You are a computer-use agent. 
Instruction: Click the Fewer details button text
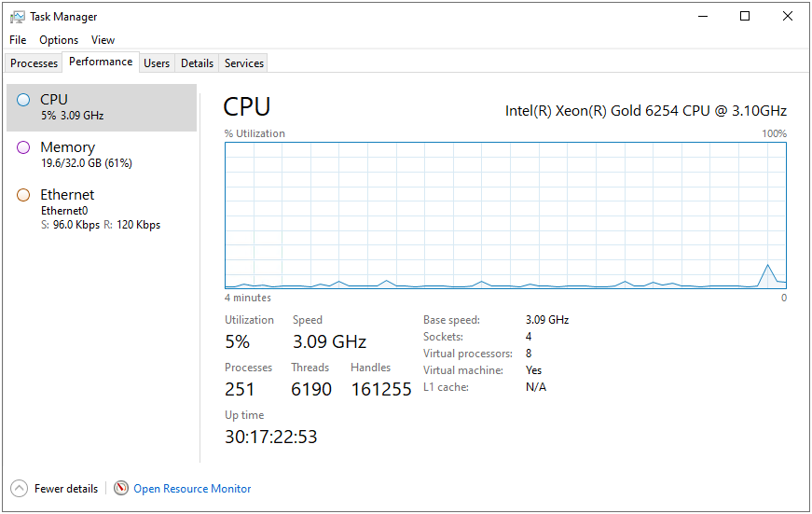(66, 489)
